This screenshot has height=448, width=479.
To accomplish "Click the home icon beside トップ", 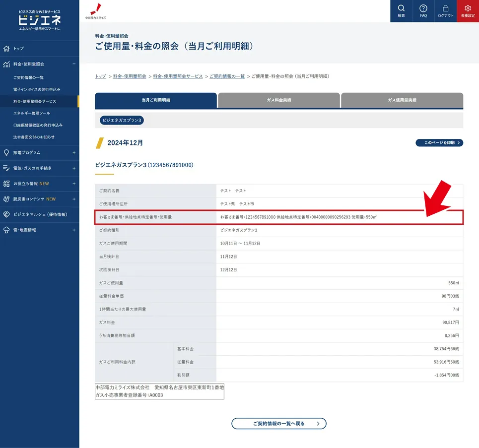I will [6, 49].
